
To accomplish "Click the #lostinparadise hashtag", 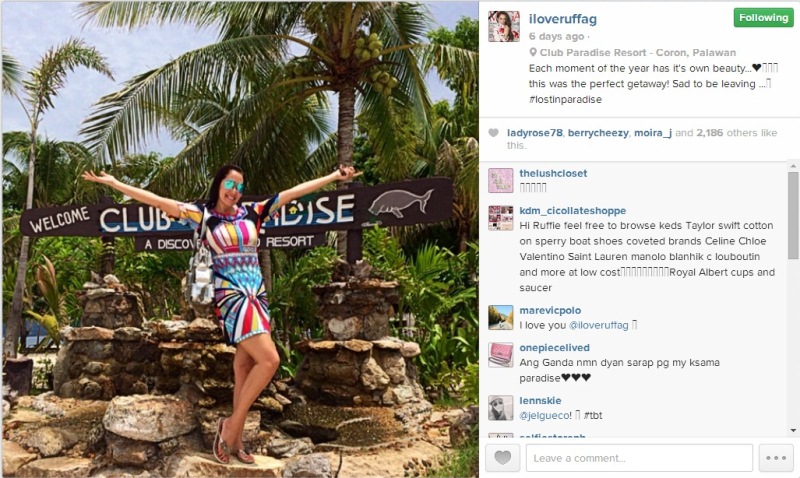I will [x=565, y=99].
